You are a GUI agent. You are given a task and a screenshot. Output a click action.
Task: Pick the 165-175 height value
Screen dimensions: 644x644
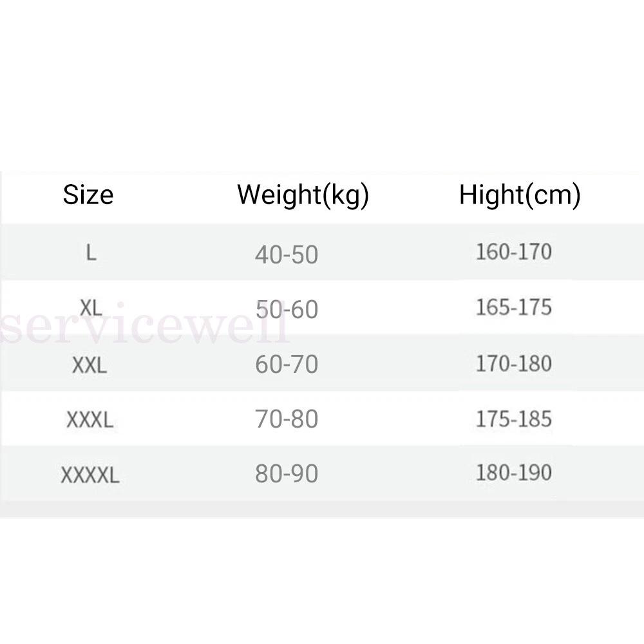coord(513,307)
